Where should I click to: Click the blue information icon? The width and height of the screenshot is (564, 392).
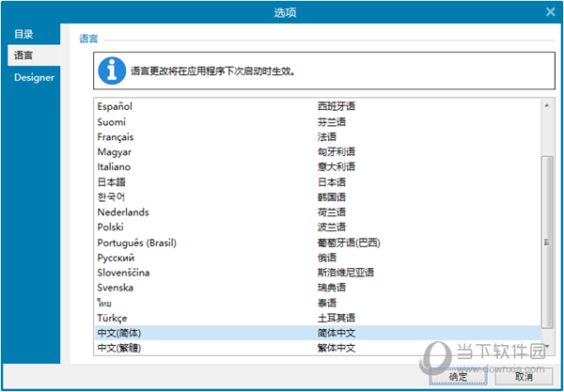[112, 71]
